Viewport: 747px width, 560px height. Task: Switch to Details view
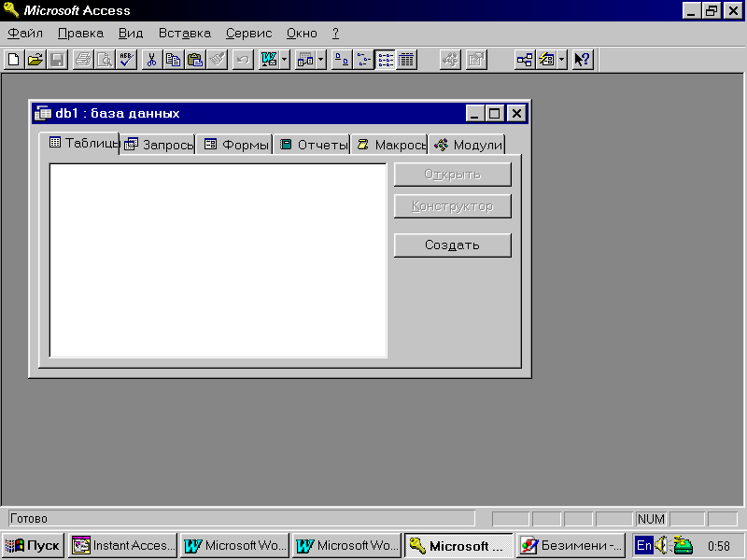coord(406,60)
